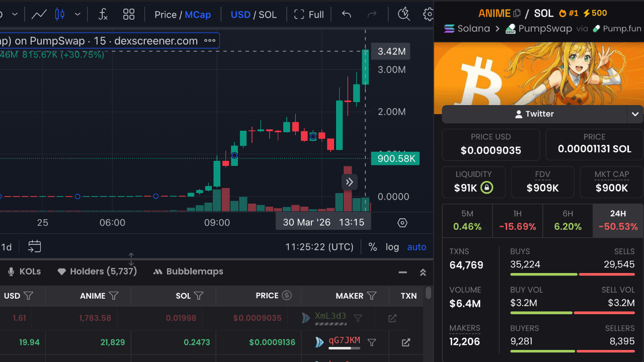Image resolution: width=644 pixels, height=362 pixels.
Task: Select the candlestick chart style icon
Action: [x=60, y=15]
